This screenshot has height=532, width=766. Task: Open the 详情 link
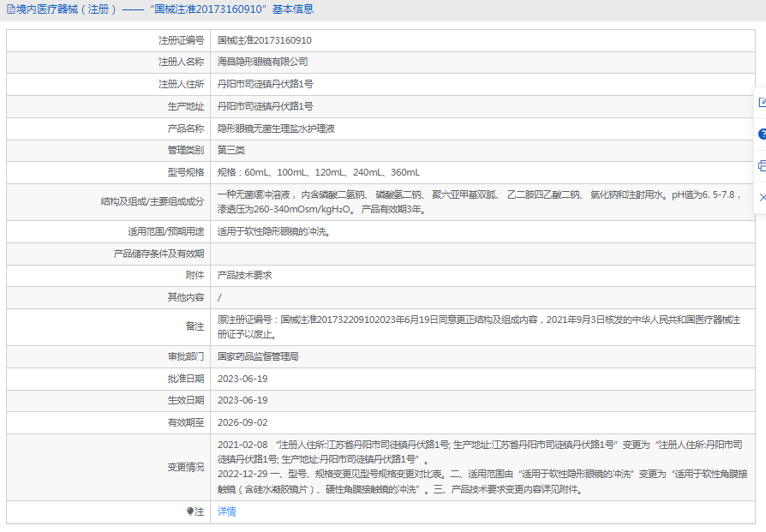coord(226,511)
